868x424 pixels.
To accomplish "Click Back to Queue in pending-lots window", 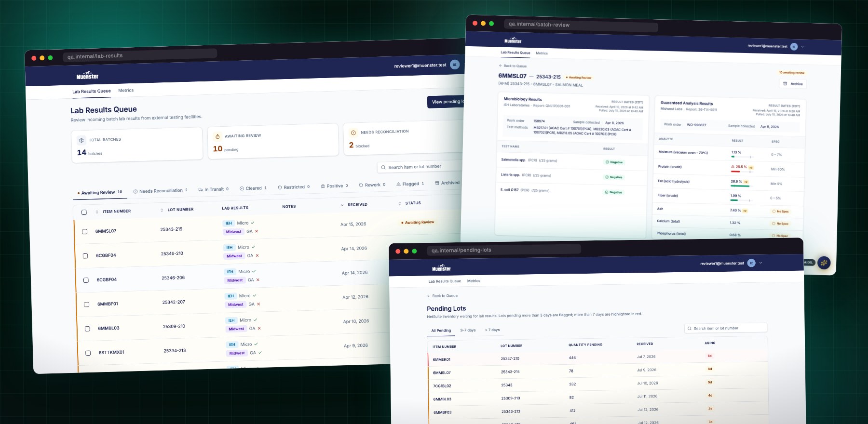I will click(442, 296).
